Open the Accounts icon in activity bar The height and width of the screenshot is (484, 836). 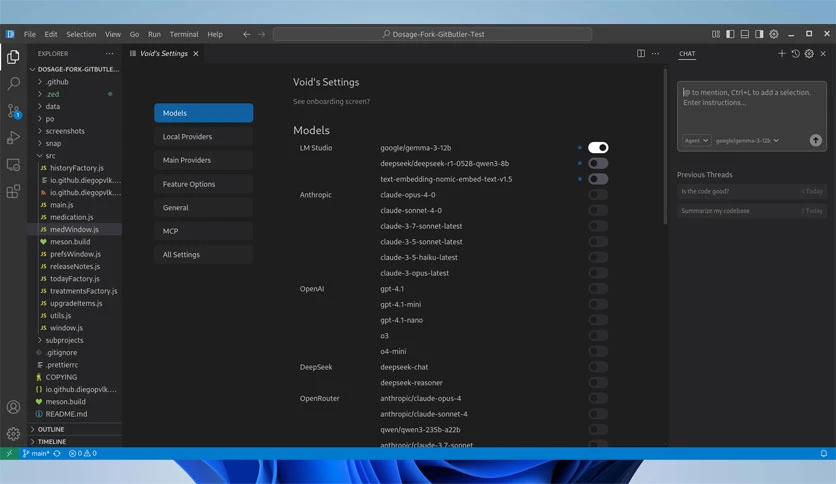pyautogui.click(x=13, y=407)
